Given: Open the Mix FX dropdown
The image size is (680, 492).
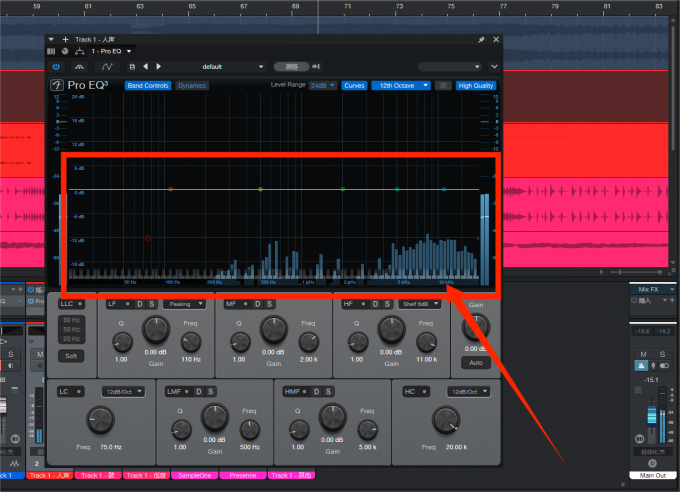Looking at the screenshot, I should (653, 289).
